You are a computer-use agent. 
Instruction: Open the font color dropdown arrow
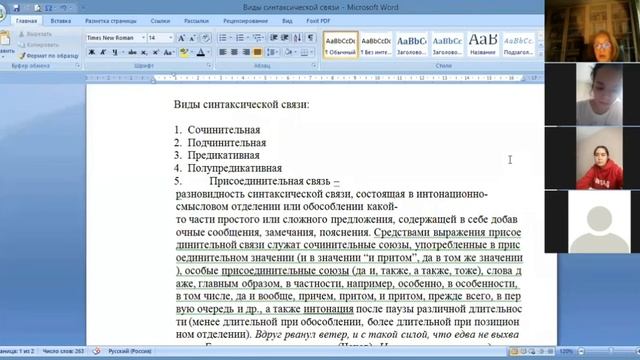click(208, 52)
